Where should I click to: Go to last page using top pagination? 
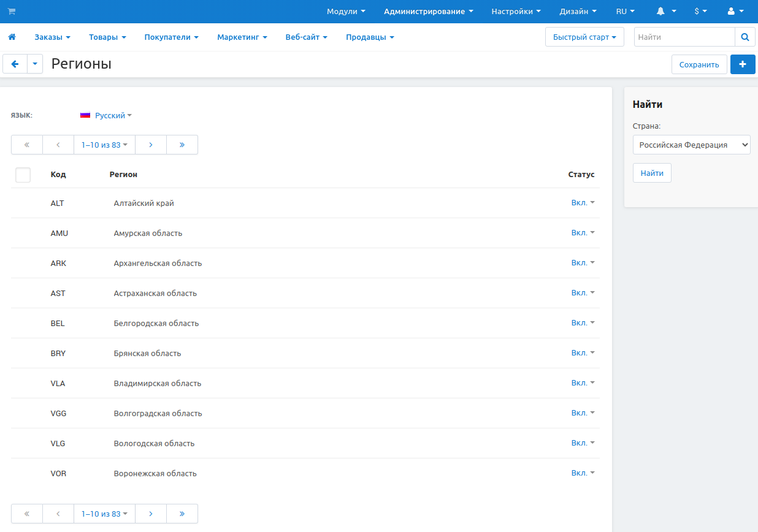[x=182, y=145]
